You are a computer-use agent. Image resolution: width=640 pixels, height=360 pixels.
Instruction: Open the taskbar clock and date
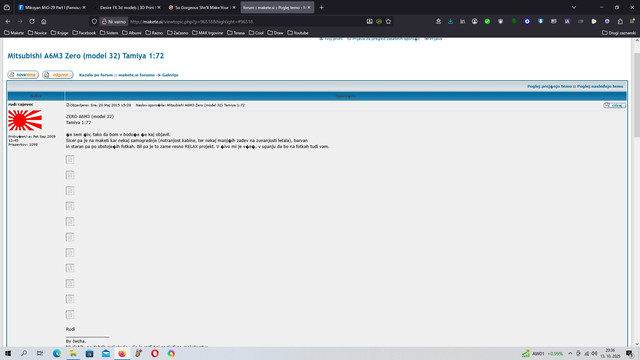pyautogui.click(x=610, y=353)
